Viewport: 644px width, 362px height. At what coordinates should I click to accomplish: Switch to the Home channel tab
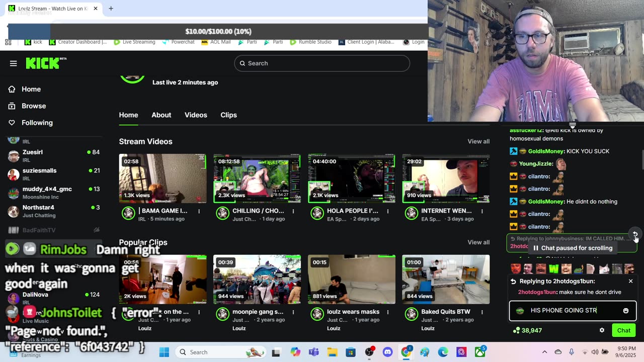(128, 115)
